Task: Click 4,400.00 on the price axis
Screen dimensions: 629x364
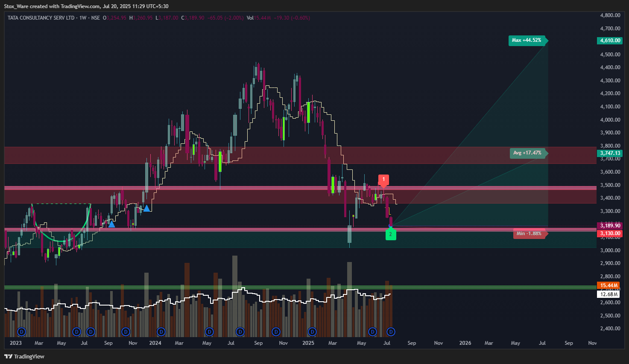Action: point(610,67)
